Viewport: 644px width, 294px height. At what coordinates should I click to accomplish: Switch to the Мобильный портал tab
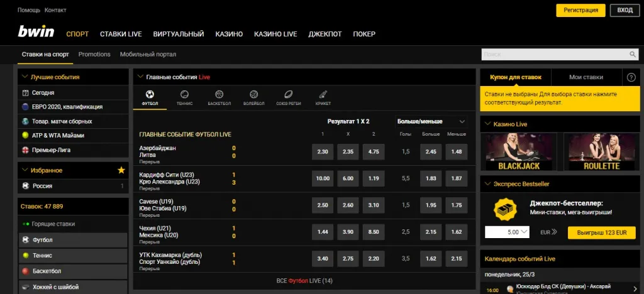148,54
